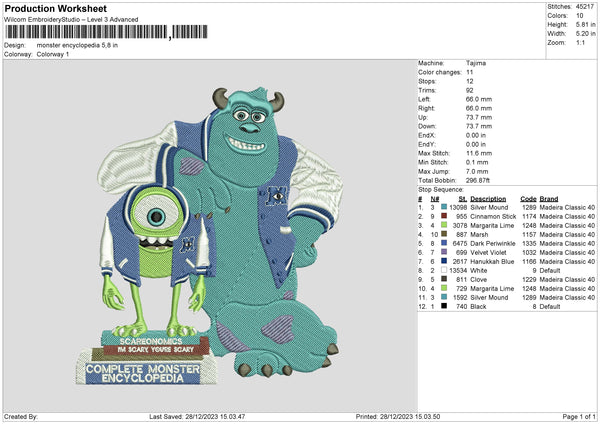Screen dimensions: 600x424
Task: Click the Margarita Lime swatch in row 3
Action: (444, 225)
